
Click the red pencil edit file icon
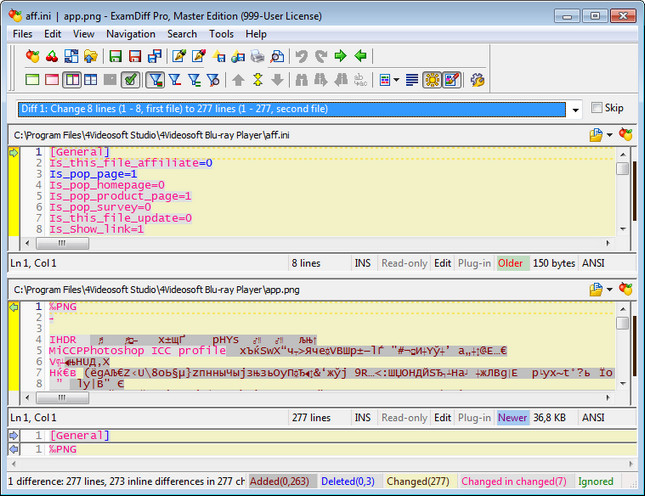199,56
